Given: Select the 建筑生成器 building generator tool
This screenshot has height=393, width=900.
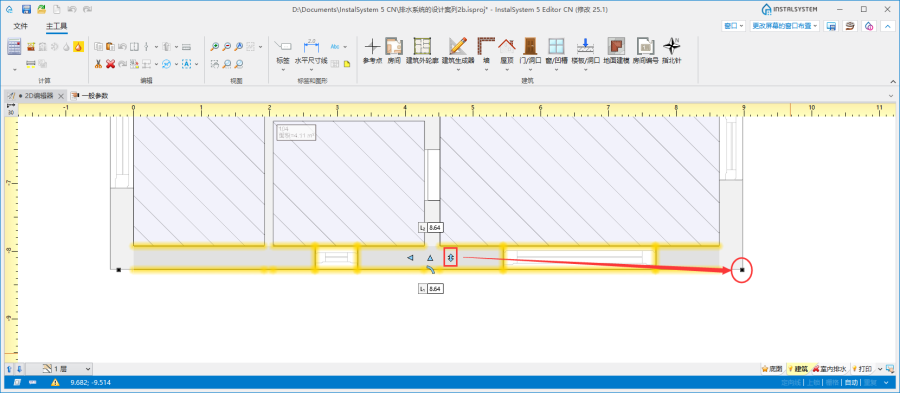Looking at the screenshot, I should (458, 50).
